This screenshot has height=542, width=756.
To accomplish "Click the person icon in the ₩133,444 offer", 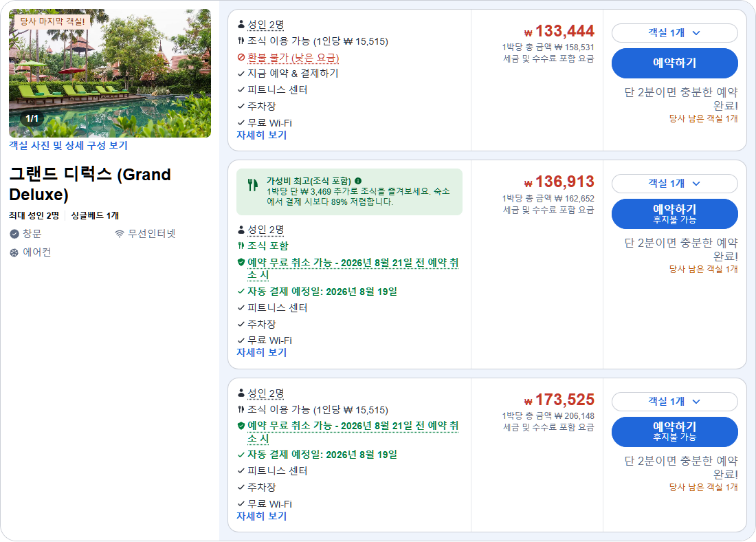I will (x=241, y=24).
